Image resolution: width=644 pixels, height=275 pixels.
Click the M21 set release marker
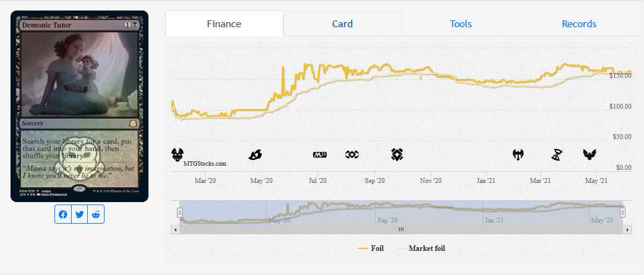pyautogui.click(x=320, y=154)
